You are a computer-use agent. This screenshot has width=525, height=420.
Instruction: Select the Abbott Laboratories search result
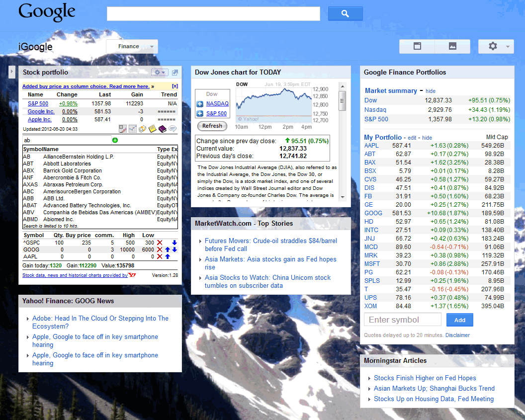[100, 164]
